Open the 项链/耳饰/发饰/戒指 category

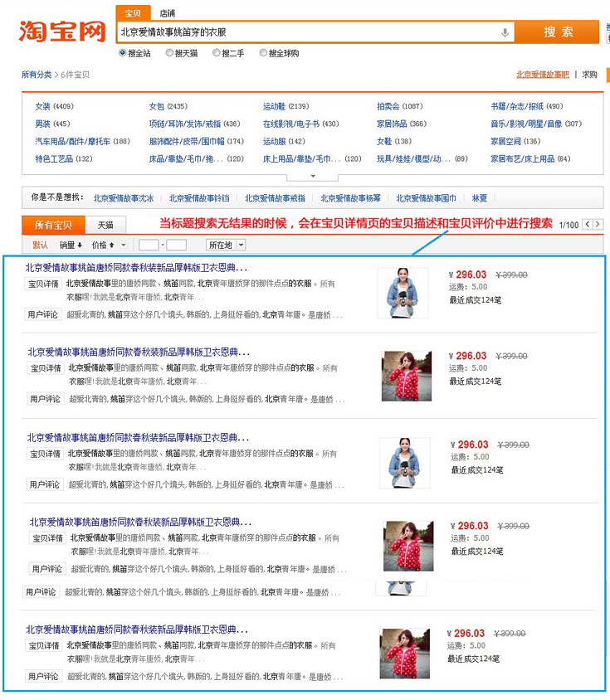pyautogui.click(x=194, y=124)
